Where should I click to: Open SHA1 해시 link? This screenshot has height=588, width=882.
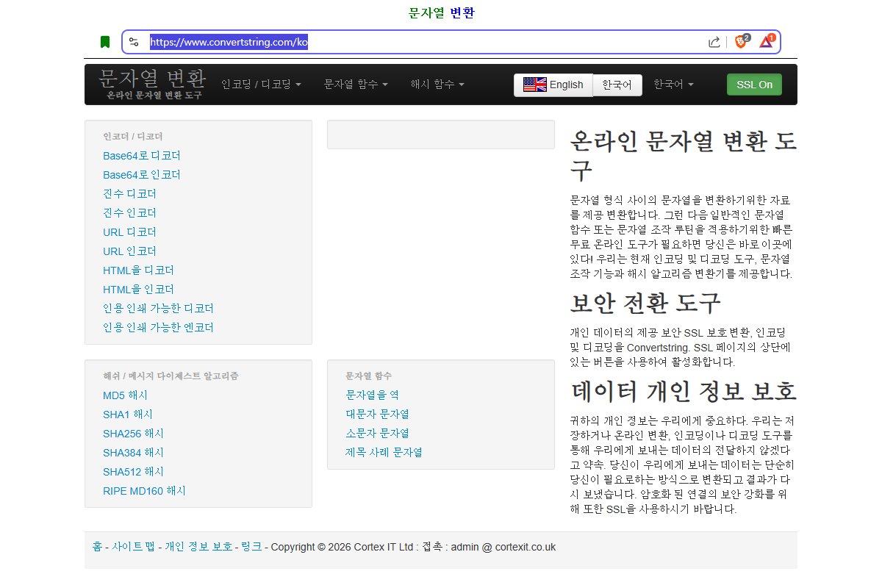click(128, 415)
